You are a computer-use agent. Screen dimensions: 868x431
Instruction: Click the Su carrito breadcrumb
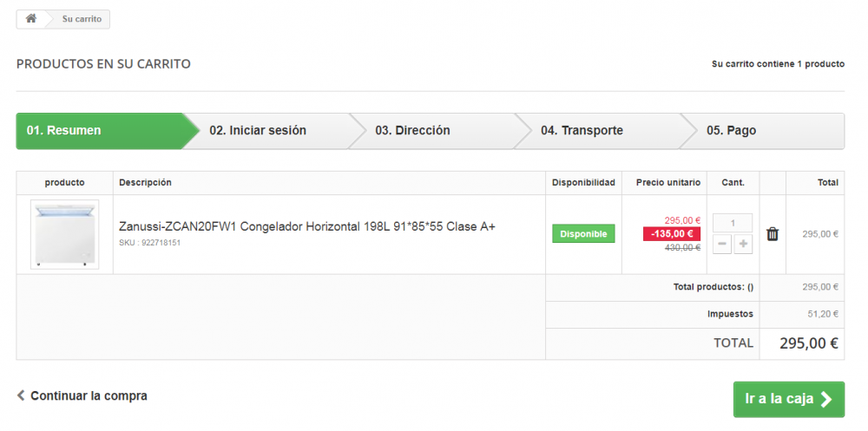pyautogui.click(x=82, y=19)
